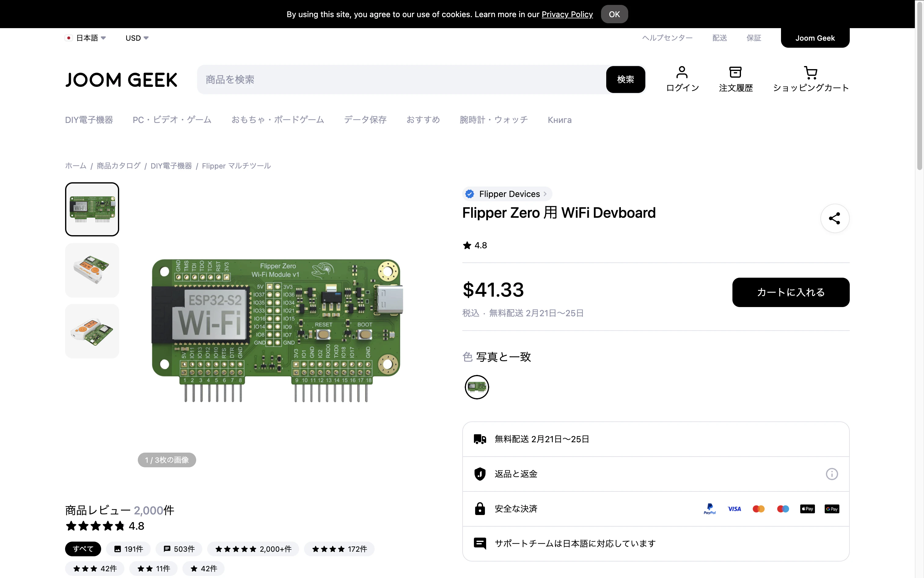Click the Flipper Devices verified badge
924x578 pixels.
pos(470,194)
